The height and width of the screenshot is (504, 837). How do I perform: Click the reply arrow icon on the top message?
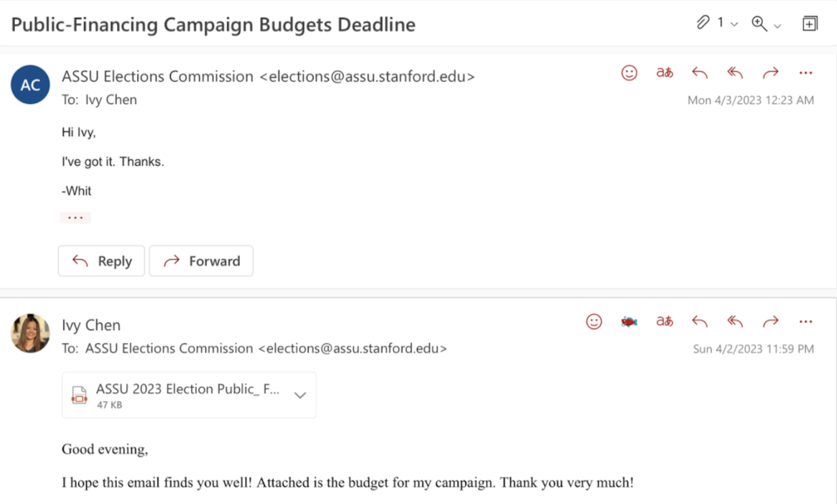pyautogui.click(x=699, y=73)
